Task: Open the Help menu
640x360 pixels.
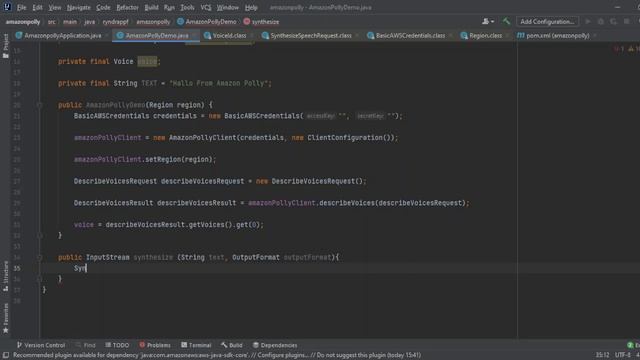Action: coord(251,7)
